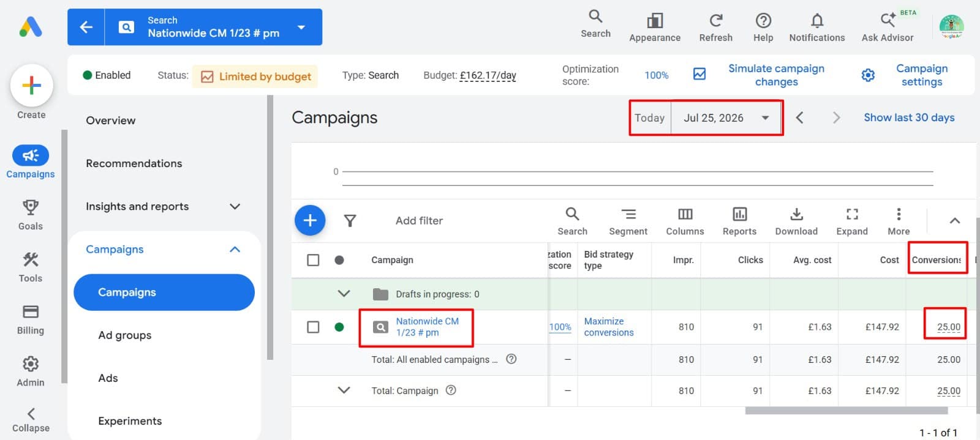980x440 pixels.
Task: Open the campaign selector dropdown arrow
Action: 301,27
